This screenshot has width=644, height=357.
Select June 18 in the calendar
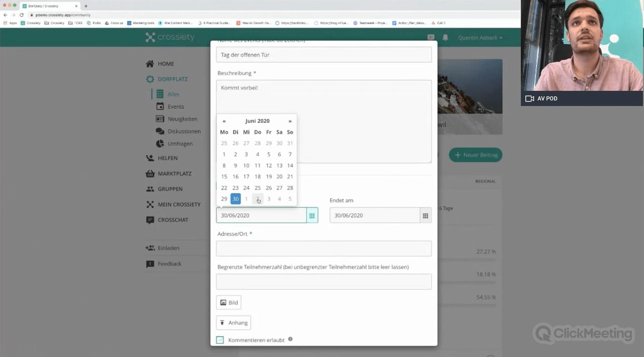tap(258, 176)
